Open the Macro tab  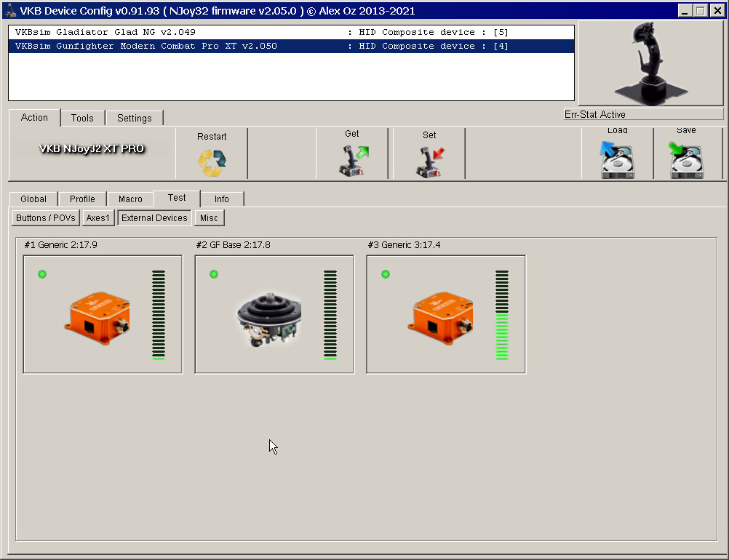point(130,199)
